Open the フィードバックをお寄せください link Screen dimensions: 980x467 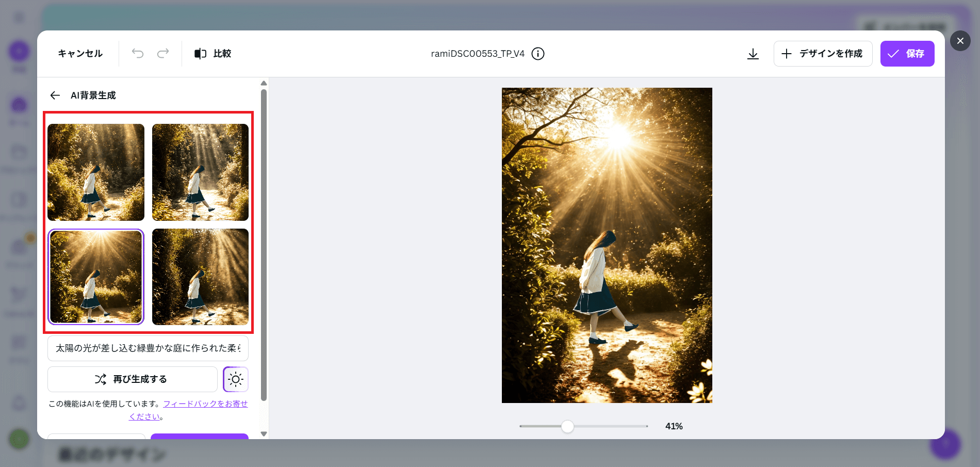click(205, 404)
